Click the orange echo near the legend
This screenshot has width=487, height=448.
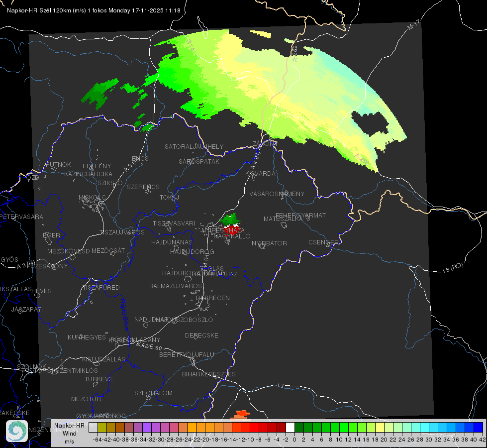(x=241, y=415)
